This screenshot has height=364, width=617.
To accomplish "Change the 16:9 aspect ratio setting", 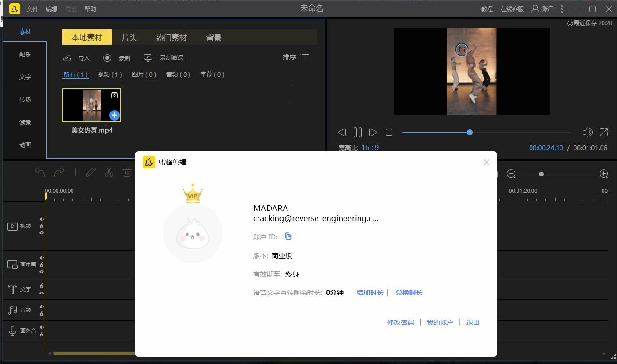I will click(370, 148).
